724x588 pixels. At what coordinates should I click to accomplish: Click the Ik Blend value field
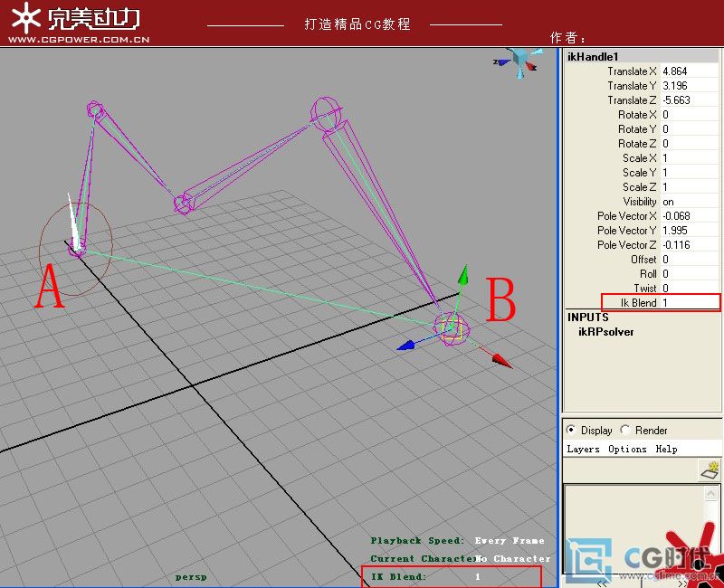pyautogui.click(x=690, y=303)
